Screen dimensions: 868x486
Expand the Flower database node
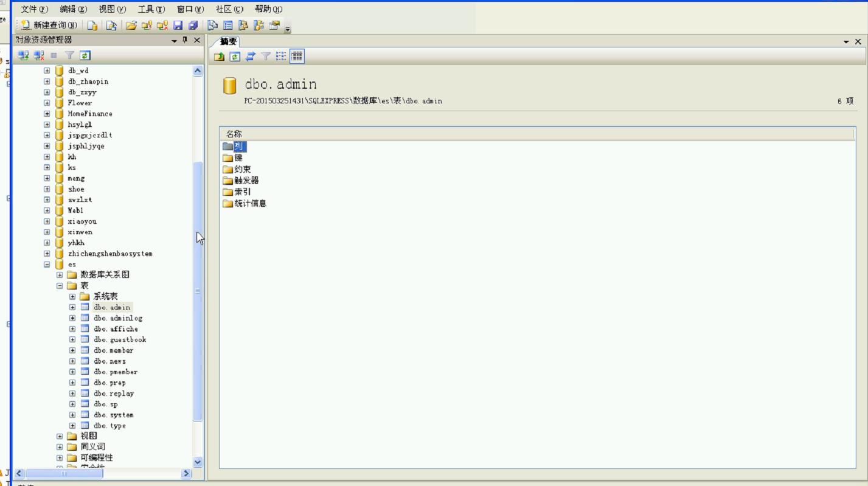point(47,103)
